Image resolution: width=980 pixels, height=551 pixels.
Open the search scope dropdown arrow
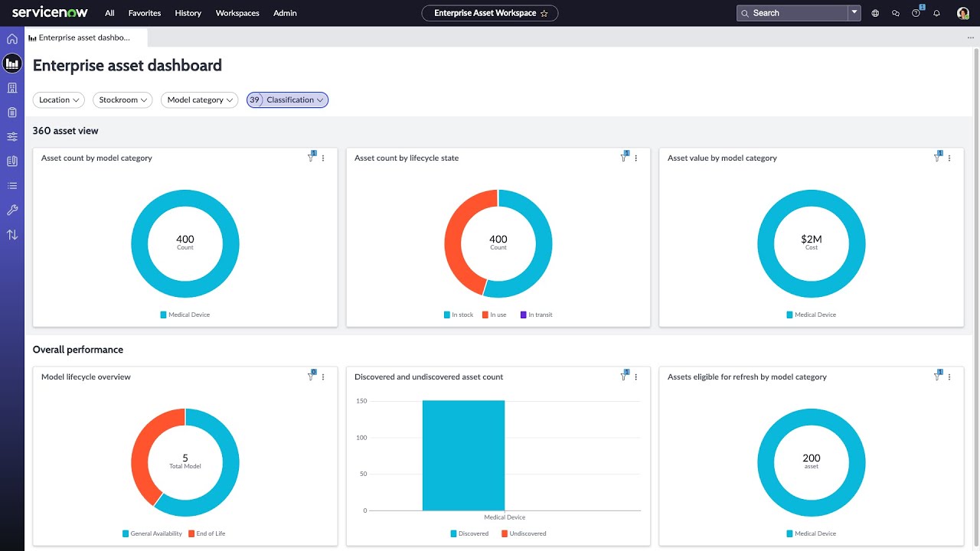tap(854, 13)
